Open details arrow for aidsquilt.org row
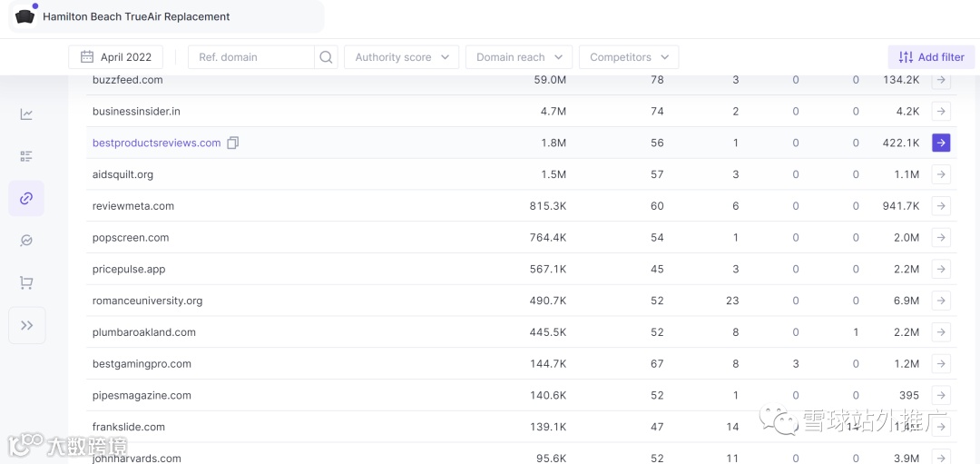 (941, 174)
